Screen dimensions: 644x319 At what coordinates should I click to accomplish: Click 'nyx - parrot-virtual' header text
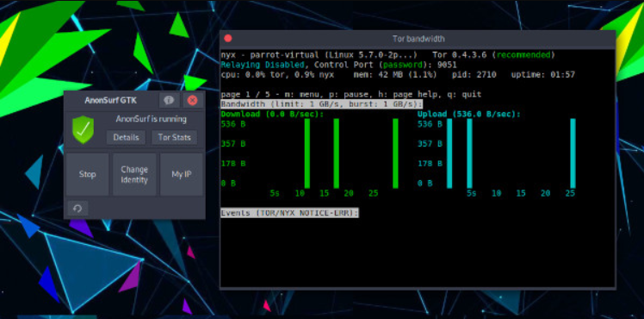click(x=269, y=54)
